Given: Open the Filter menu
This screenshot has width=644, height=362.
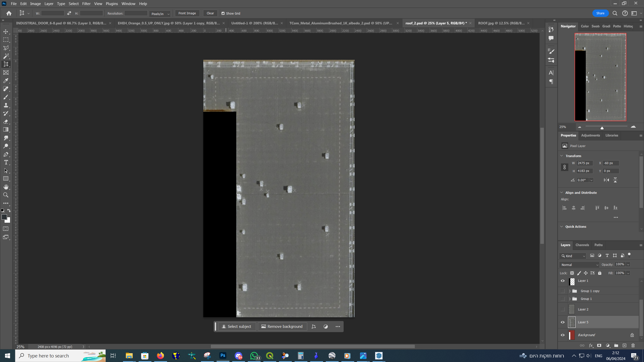Looking at the screenshot, I should (86, 4).
